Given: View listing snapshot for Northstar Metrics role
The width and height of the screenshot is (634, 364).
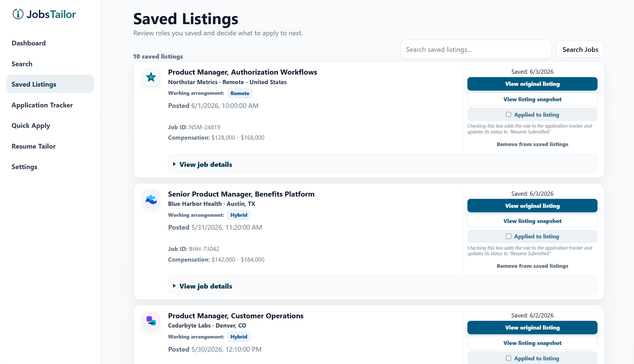Looking at the screenshot, I should [x=532, y=99].
